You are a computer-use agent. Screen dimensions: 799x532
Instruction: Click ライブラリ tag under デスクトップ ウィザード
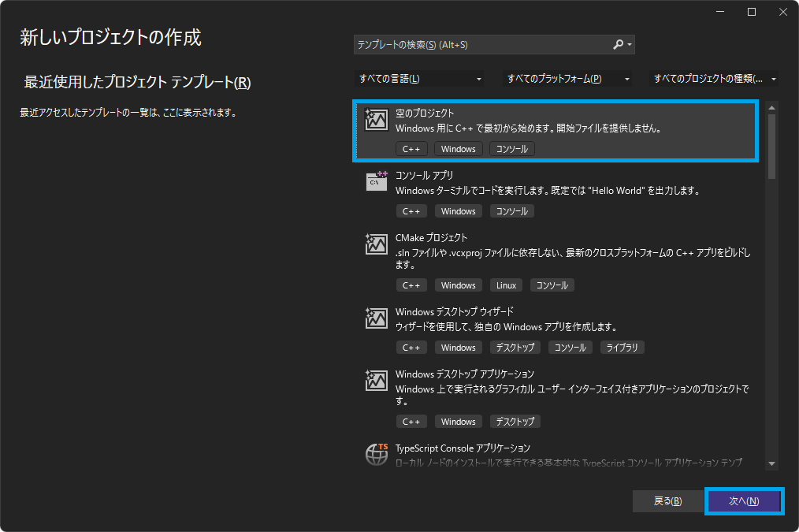[622, 348]
